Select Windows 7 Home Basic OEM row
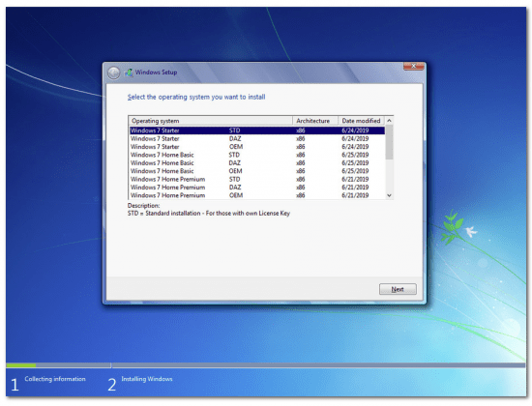 [257, 171]
